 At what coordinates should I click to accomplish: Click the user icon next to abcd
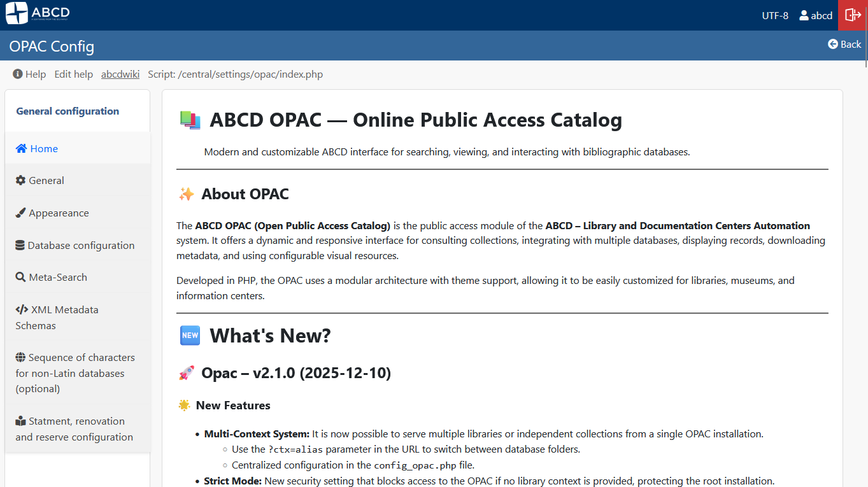[x=803, y=15]
